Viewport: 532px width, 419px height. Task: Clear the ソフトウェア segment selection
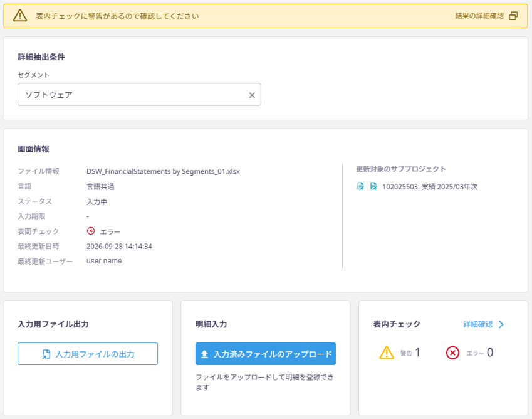[x=252, y=95]
